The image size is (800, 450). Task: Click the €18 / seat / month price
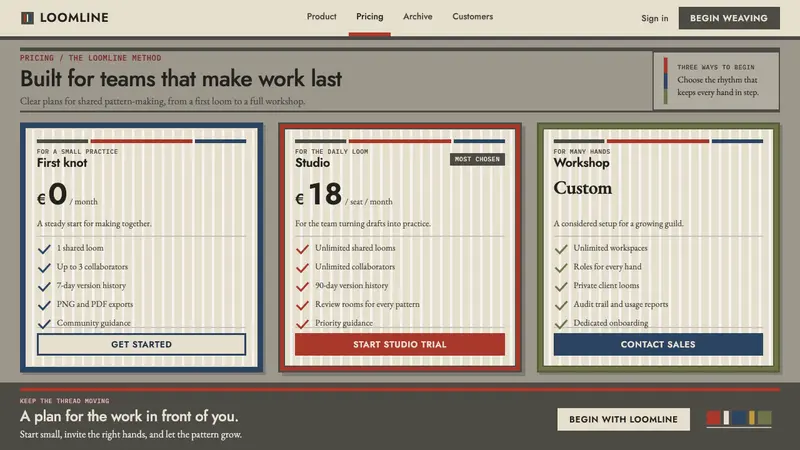(344, 195)
